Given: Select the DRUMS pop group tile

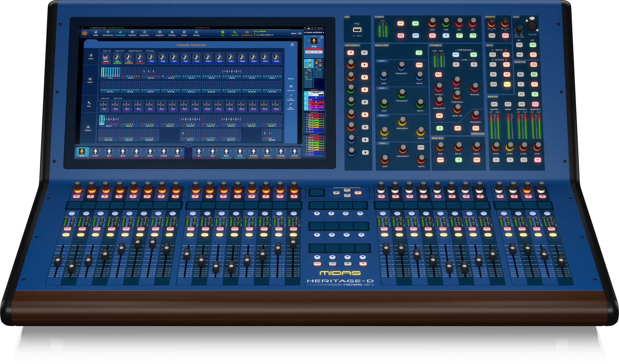Looking at the screenshot, I should click(106, 58).
